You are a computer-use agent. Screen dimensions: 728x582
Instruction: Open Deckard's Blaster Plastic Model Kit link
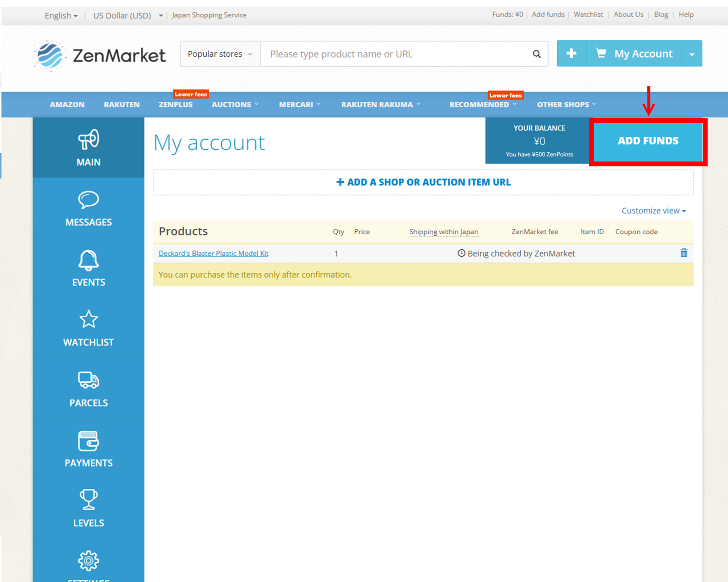(214, 253)
